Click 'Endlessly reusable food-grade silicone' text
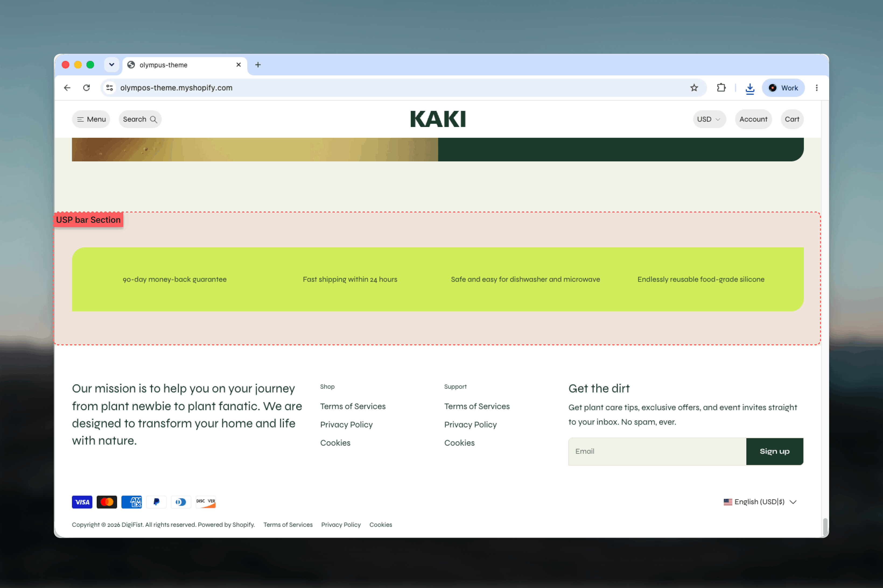883x588 pixels. pyautogui.click(x=701, y=279)
